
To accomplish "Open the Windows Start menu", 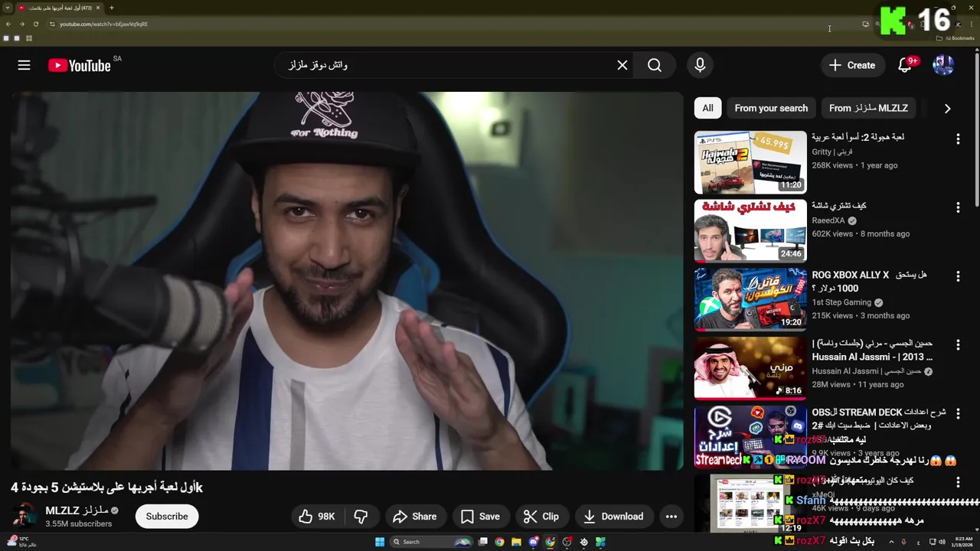I will 380,542.
